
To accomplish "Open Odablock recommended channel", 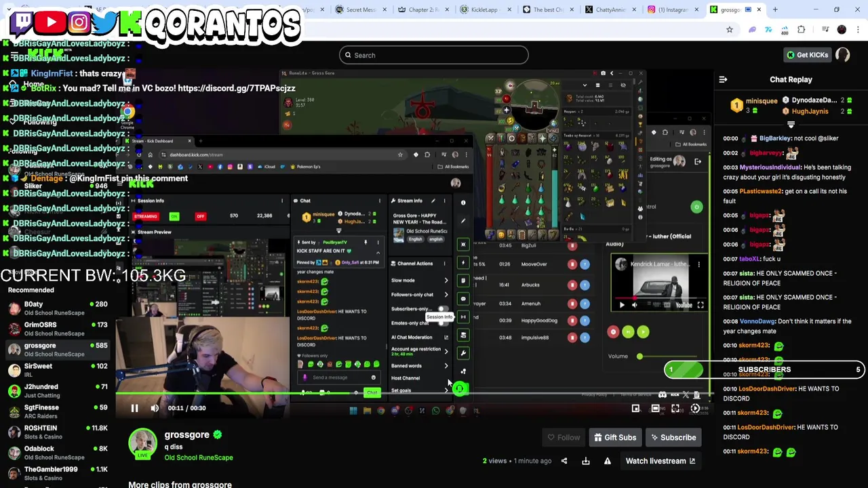I will [58, 453].
